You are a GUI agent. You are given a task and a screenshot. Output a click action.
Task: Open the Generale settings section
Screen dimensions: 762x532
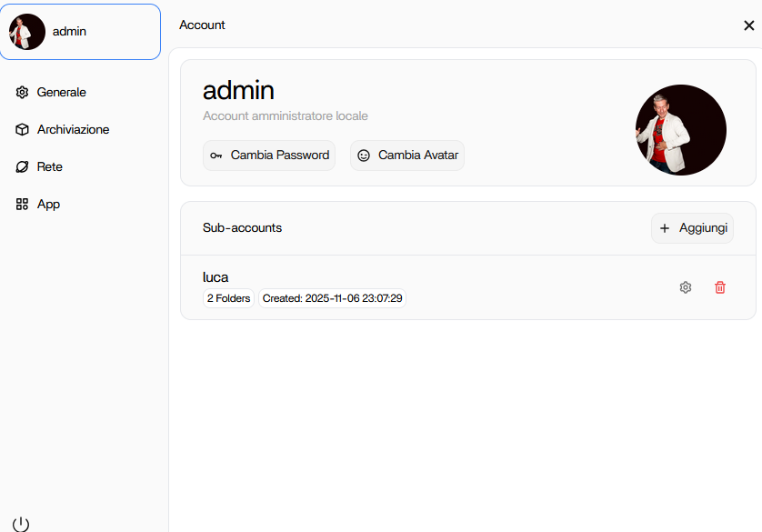coord(61,92)
